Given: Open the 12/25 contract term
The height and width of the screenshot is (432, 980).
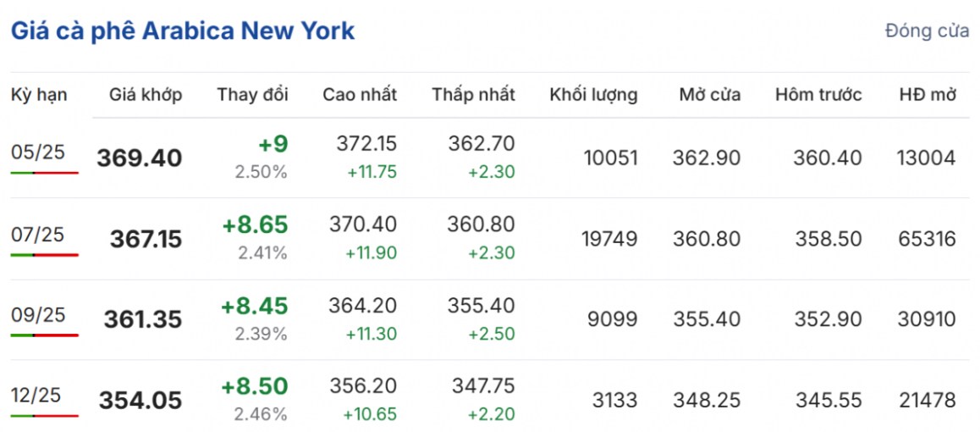Looking at the screenshot, I should pyautogui.click(x=38, y=396).
